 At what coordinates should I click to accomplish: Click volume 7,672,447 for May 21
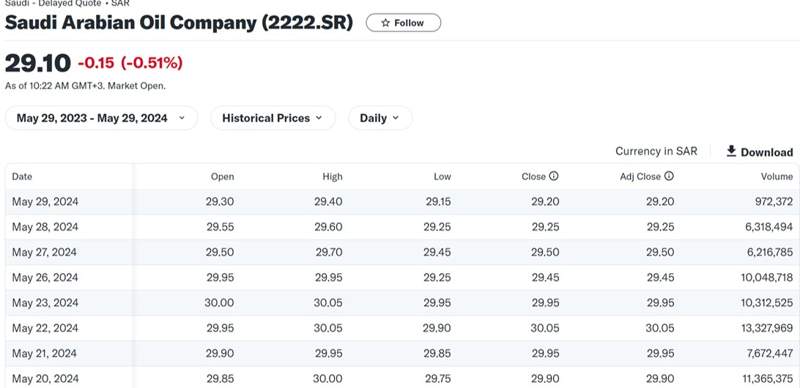(x=769, y=353)
